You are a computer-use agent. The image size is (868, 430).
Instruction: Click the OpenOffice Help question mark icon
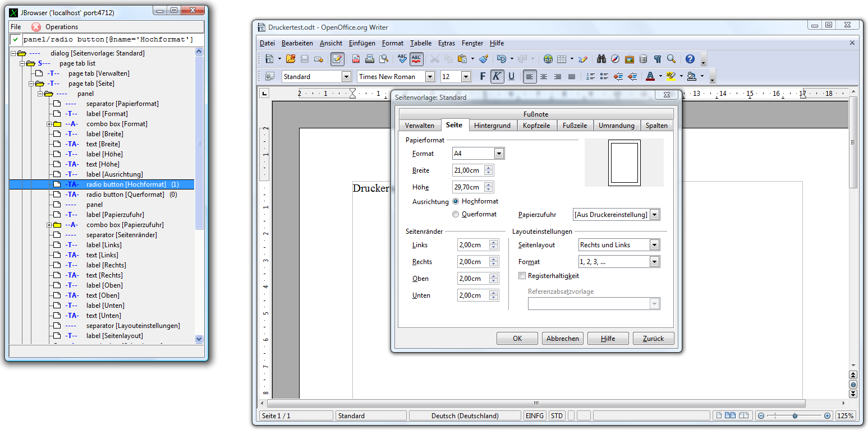(x=690, y=59)
